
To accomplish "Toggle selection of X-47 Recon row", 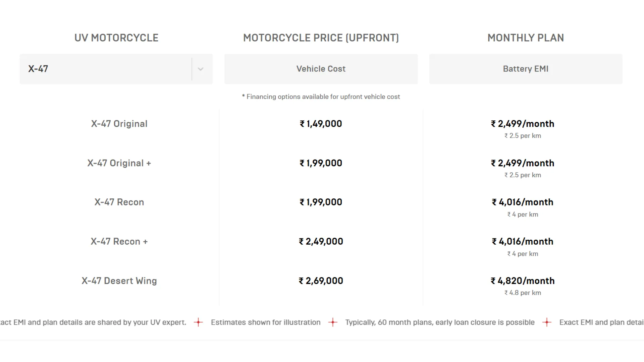I will click(x=119, y=202).
